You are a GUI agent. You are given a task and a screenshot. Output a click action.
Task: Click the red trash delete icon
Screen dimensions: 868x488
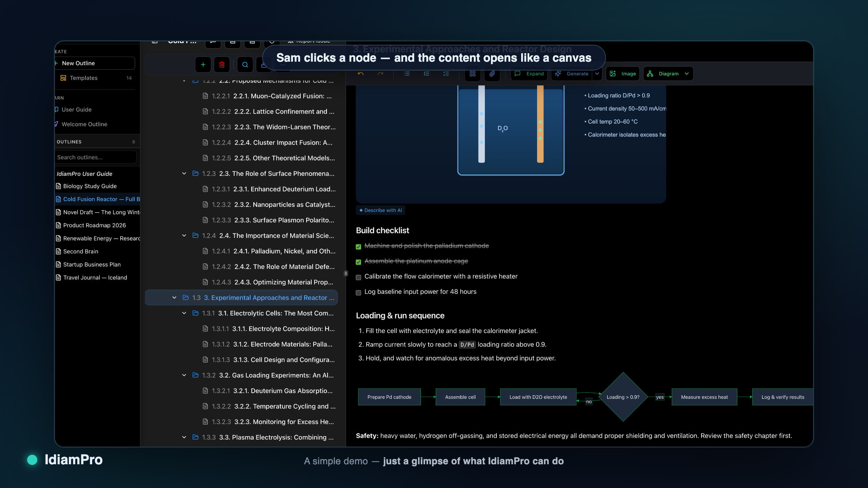(x=222, y=65)
